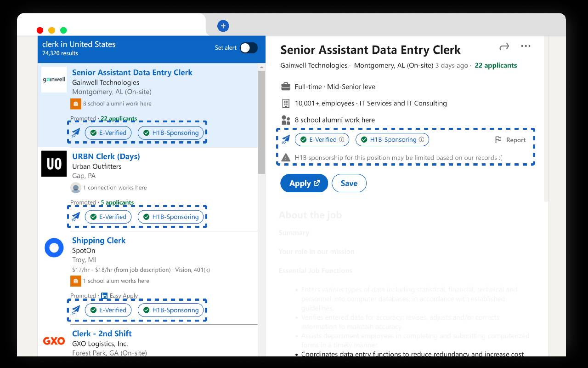Click the 74,320 results text
Viewport: 588px width, 368px height.
tap(60, 53)
